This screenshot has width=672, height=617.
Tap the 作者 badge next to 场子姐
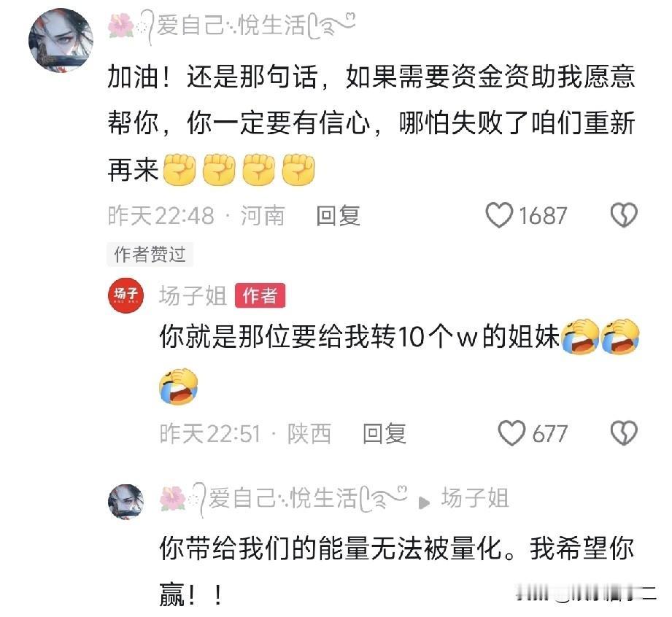(x=260, y=295)
